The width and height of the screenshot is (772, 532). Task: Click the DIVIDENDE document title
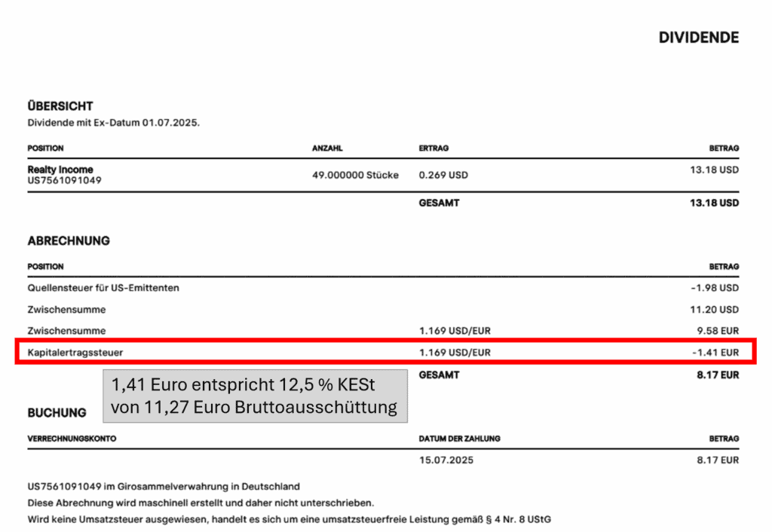(699, 38)
